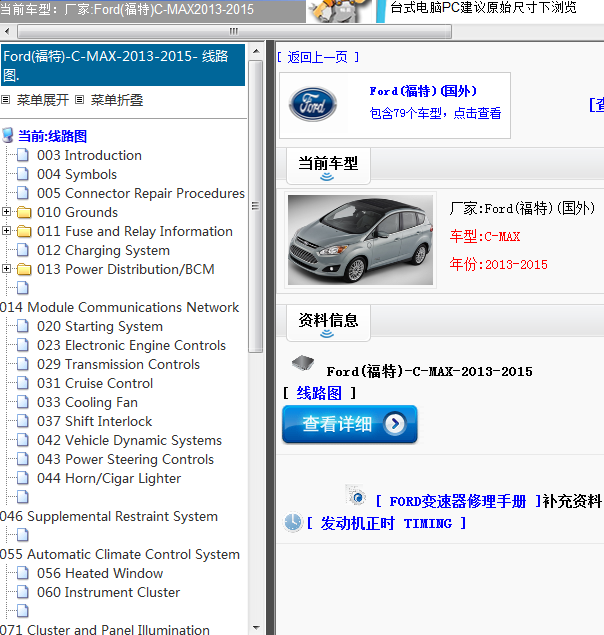Open the FORD变速器修理手册 link
Viewport: 604px width, 635px height.
[458, 501]
